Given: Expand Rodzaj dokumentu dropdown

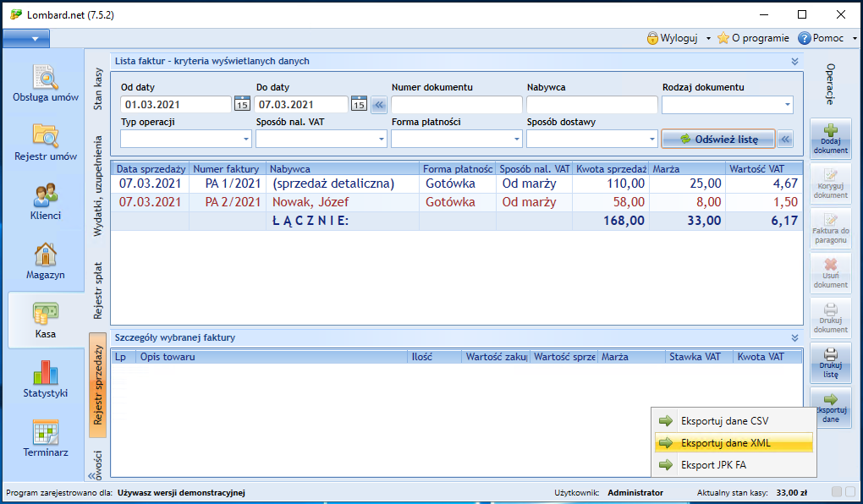Looking at the screenshot, I should click(x=787, y=105).
